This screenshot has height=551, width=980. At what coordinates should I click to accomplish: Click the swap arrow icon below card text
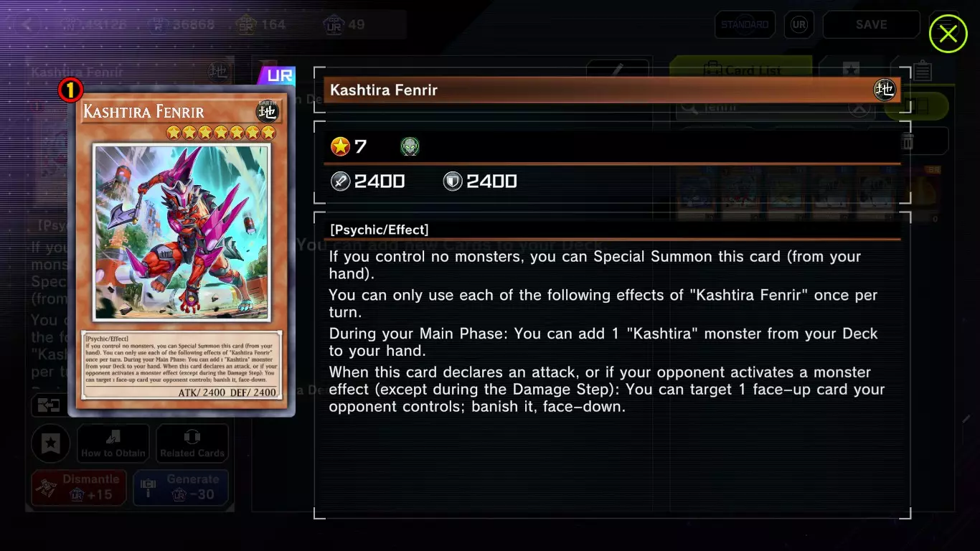(50, 405)
